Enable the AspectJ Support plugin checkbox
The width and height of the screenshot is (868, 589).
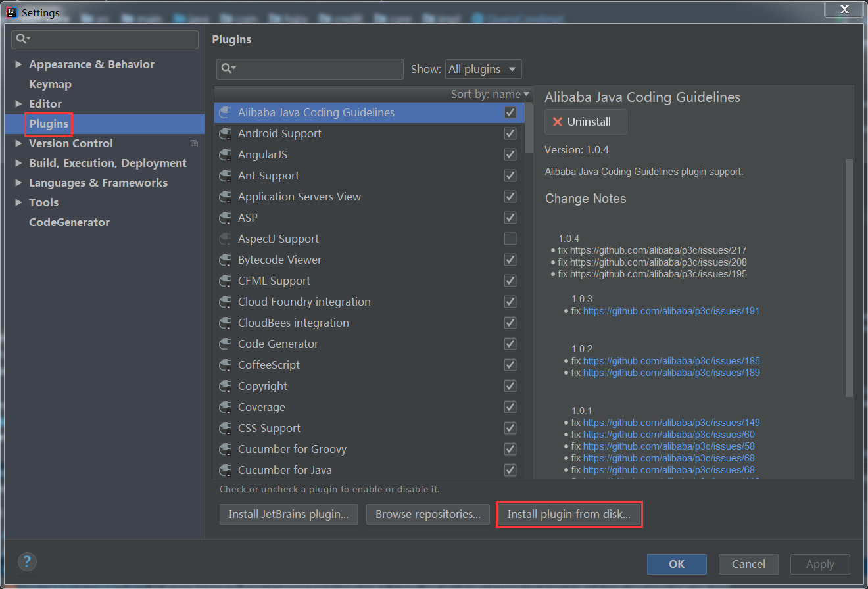(x=510, y=239)
